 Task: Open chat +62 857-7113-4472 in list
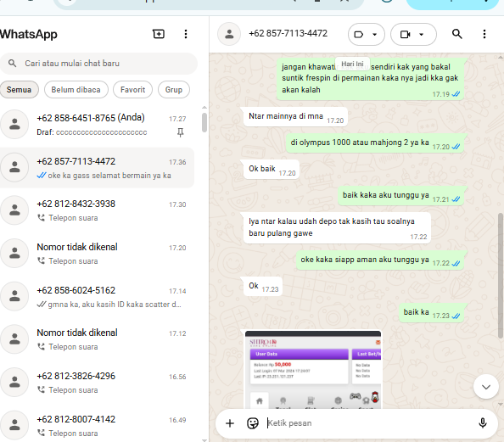point(97,168)
